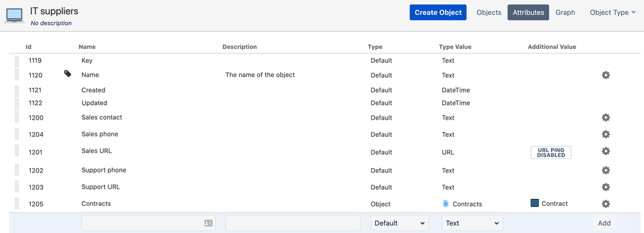644x233 pixels.
Task: Click drag handle for Sales phone row
Action: coord(17,134)
